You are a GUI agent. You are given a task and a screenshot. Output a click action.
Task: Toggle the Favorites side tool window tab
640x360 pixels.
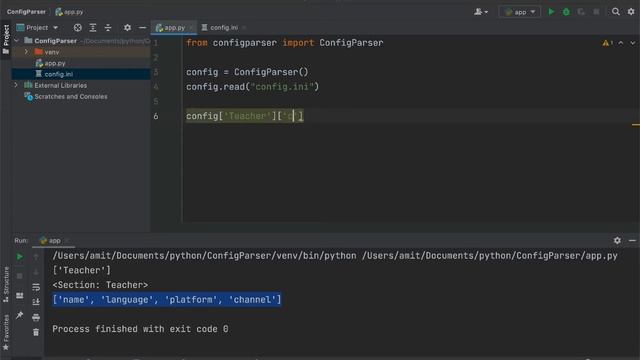[6, 332]
